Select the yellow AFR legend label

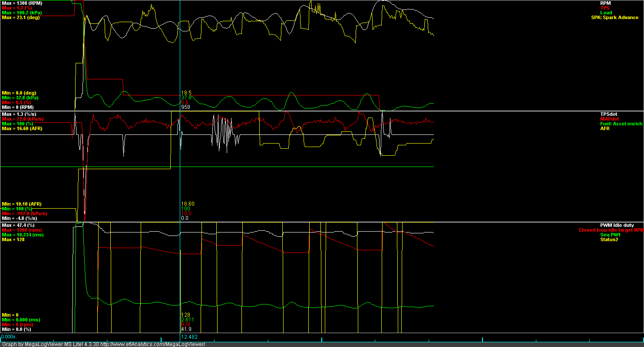pyautogui.click(x=605, y=128)
